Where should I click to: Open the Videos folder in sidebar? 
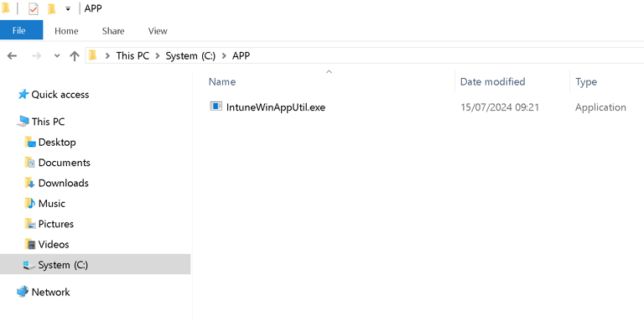click(x=54, y=245)
